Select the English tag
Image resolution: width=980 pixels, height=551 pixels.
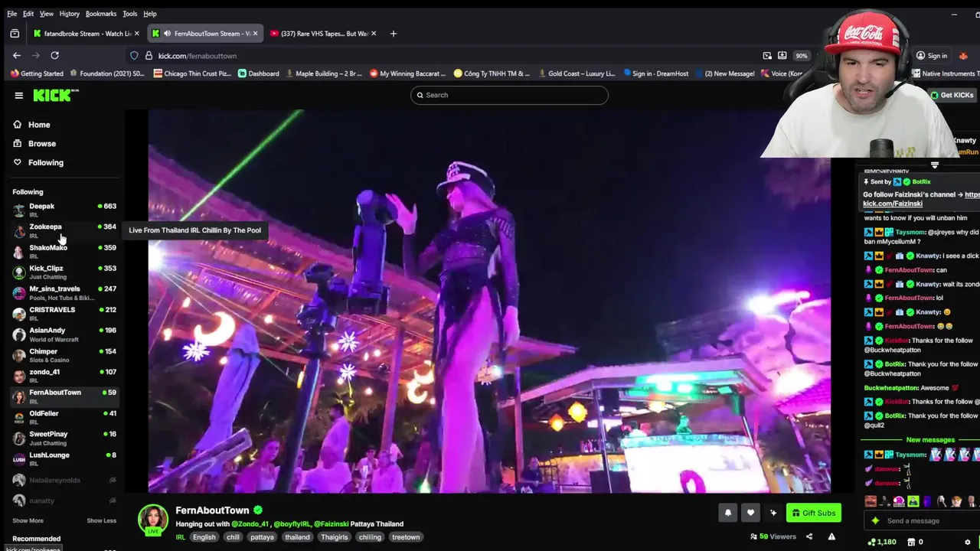204,537
